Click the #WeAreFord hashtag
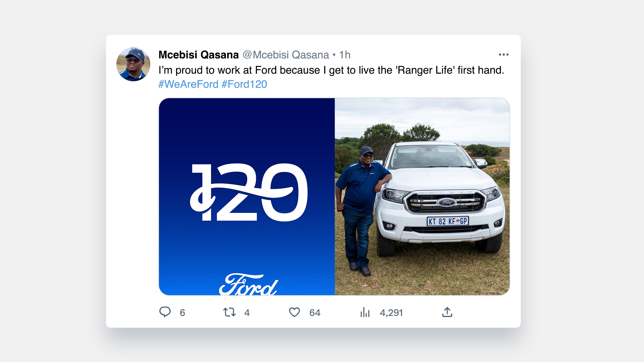644x362 pixels. tap(188, 84)
